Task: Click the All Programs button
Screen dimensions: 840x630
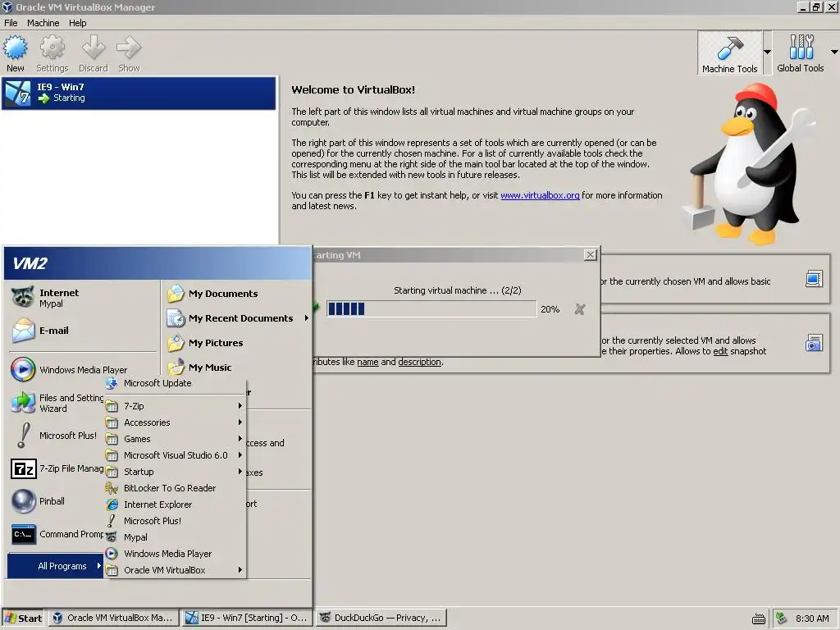Action: tap(55, 566)
